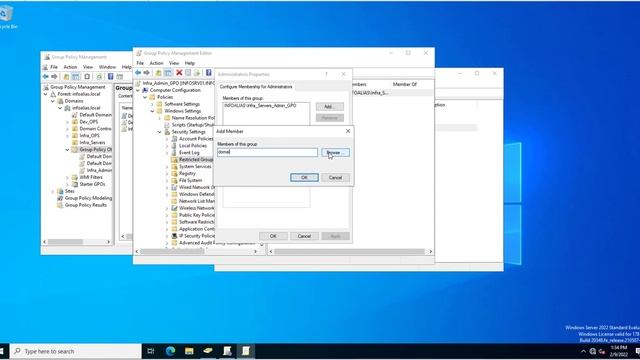Click Task View icon on taskbar

point(151,351)
